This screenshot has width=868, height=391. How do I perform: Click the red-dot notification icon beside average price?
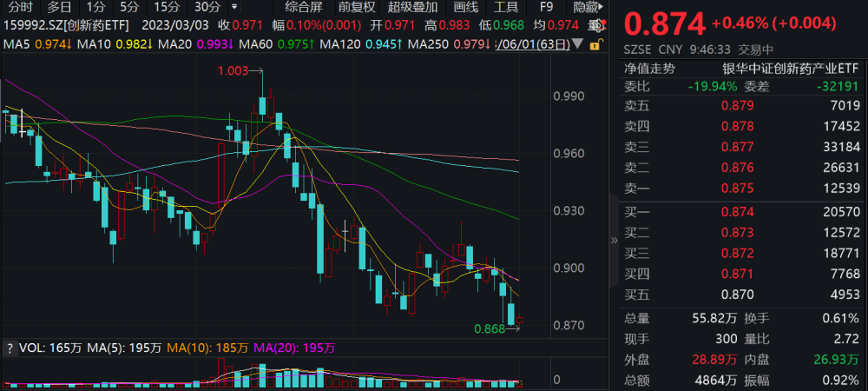coord(600,25)
